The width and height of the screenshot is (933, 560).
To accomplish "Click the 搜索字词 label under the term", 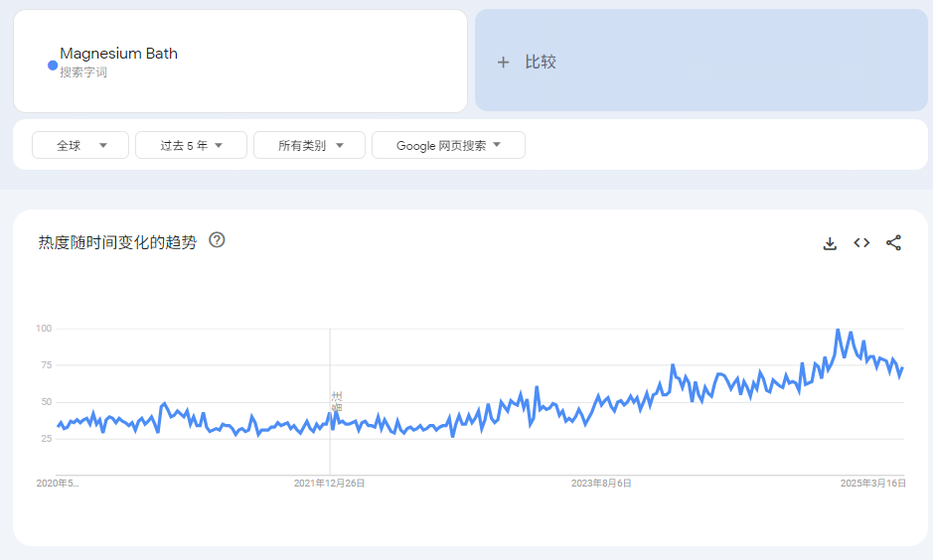I will (83, 72).
